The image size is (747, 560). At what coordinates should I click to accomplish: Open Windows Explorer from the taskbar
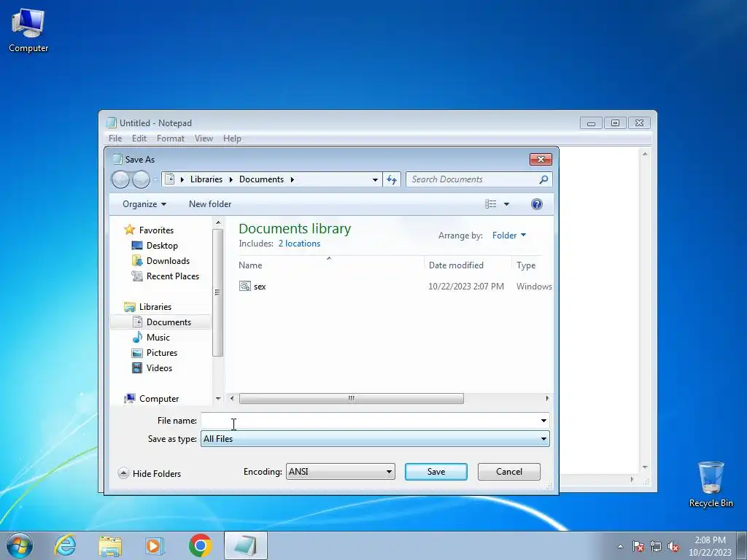[110, 545]
